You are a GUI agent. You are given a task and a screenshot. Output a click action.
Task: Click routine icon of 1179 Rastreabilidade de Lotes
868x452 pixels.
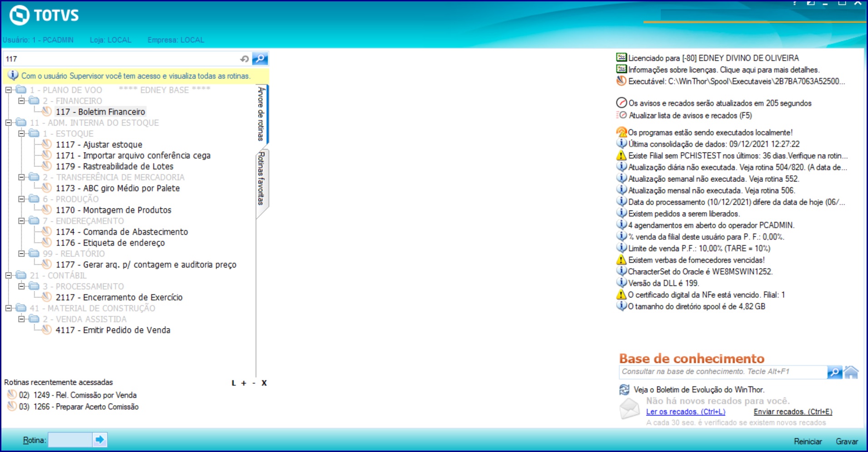coord(47,166)
